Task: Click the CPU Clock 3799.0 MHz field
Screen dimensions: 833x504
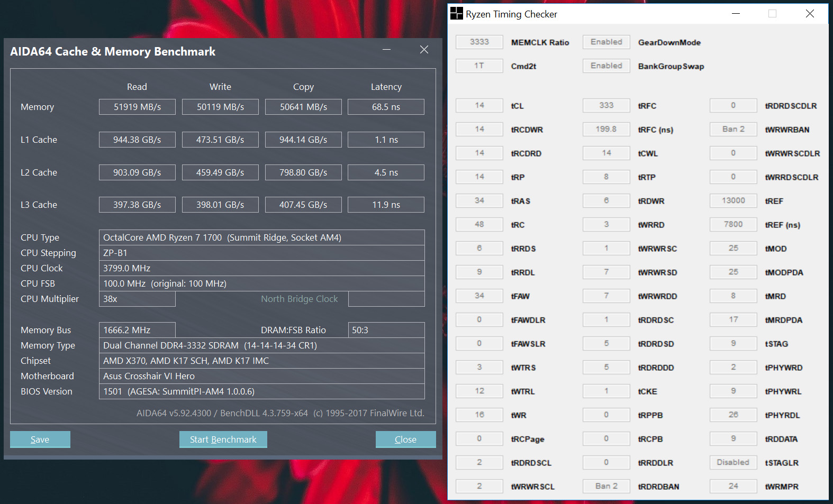Action: coord(262,268)
